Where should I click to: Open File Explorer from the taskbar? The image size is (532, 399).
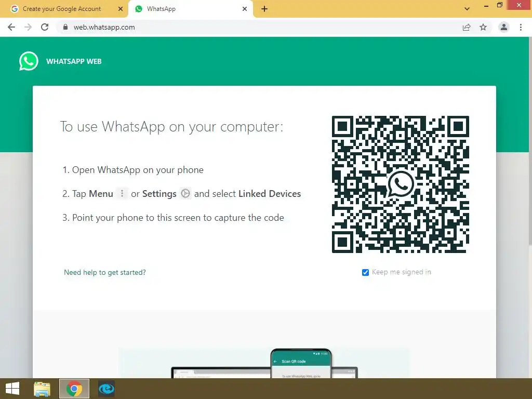42,389
